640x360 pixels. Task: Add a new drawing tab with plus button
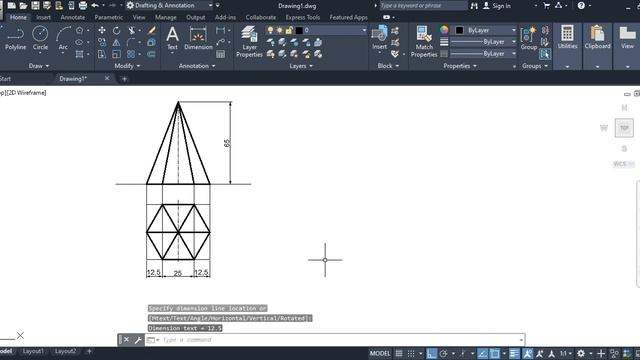click(124, 79)
